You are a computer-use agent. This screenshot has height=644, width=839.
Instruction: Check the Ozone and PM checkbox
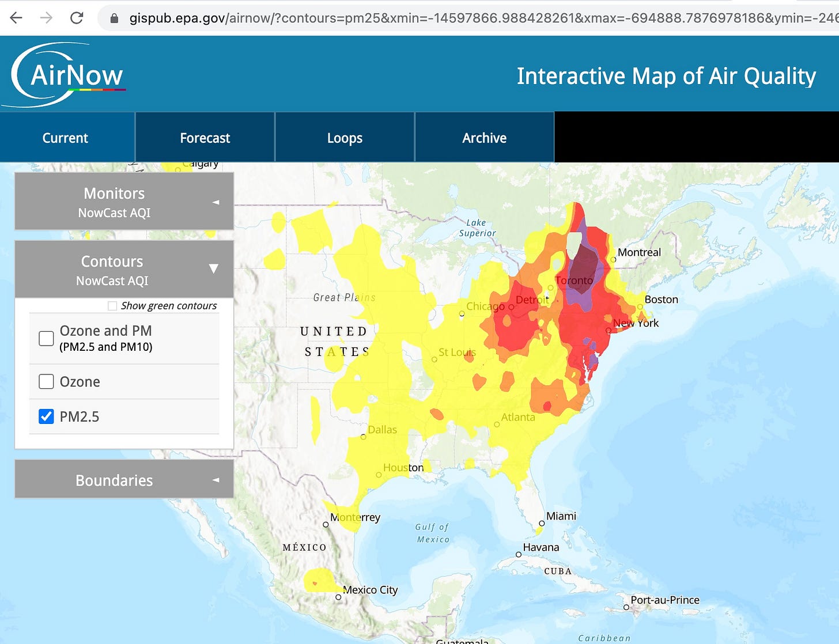point(46,338)
